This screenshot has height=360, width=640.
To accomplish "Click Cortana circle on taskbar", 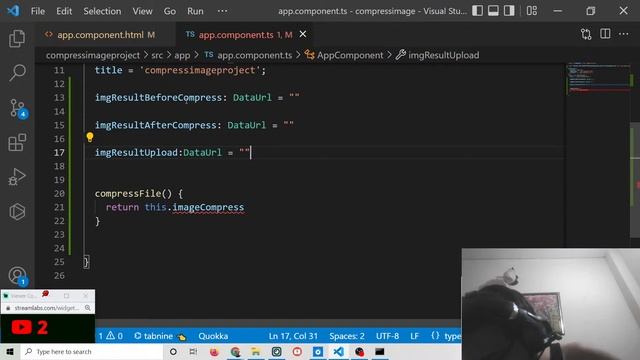I will pos(173,351).
